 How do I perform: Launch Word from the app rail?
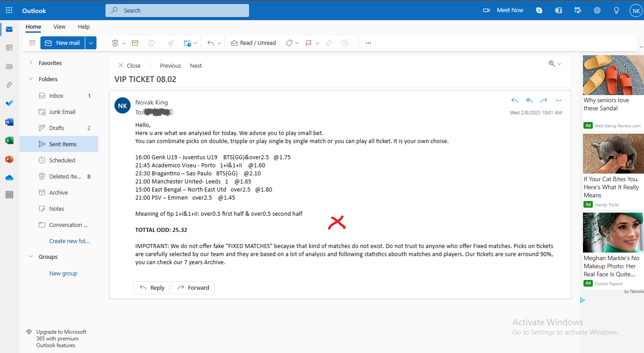(9, 122)
